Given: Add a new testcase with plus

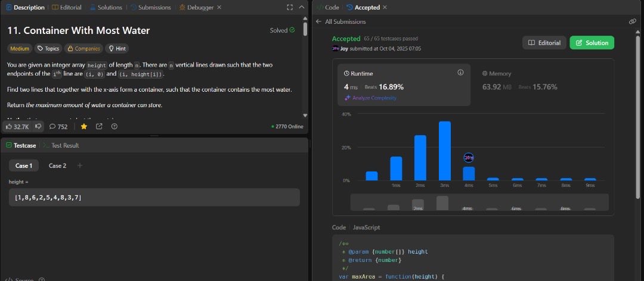Looking at the screenshot, I should tap(80, 166).
